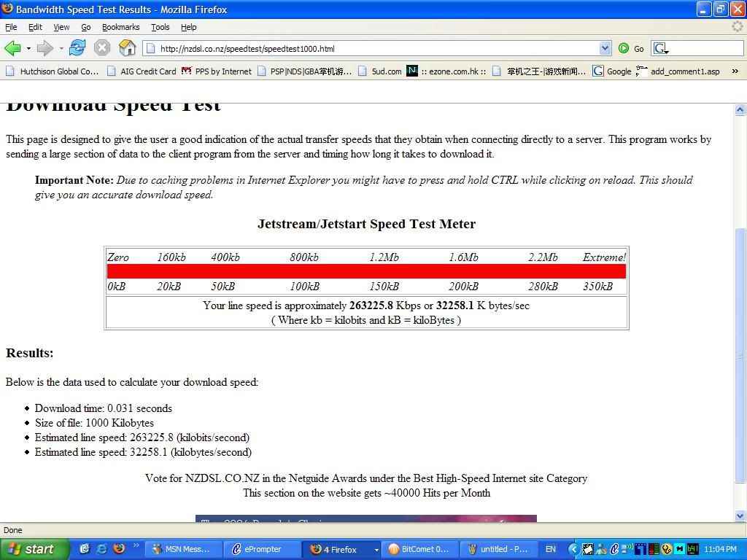Reload the page with the refresh icon
The image size is (747, 560).
77,48
